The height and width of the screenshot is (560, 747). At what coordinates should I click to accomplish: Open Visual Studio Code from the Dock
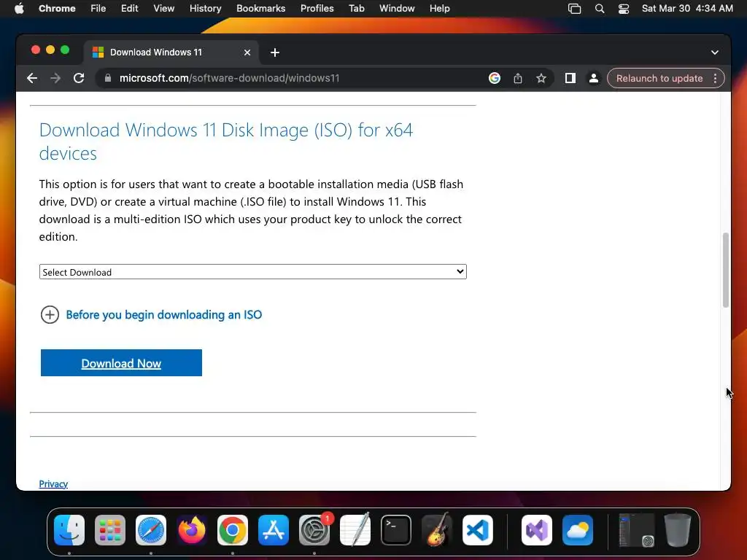coord(477,530)
